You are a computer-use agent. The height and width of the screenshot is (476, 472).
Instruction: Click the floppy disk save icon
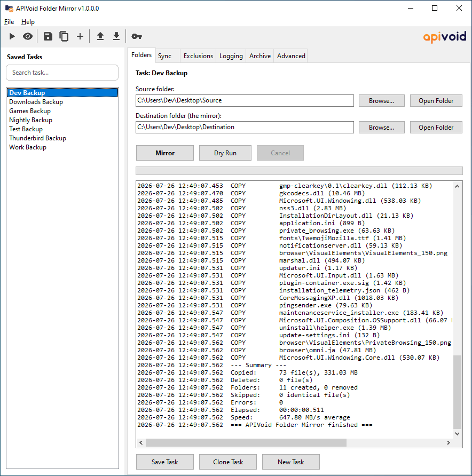click(48, 36)
